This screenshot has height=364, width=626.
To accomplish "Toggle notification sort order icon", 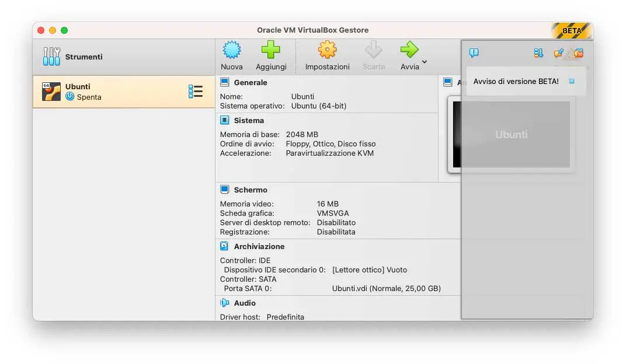I will 537,54.
